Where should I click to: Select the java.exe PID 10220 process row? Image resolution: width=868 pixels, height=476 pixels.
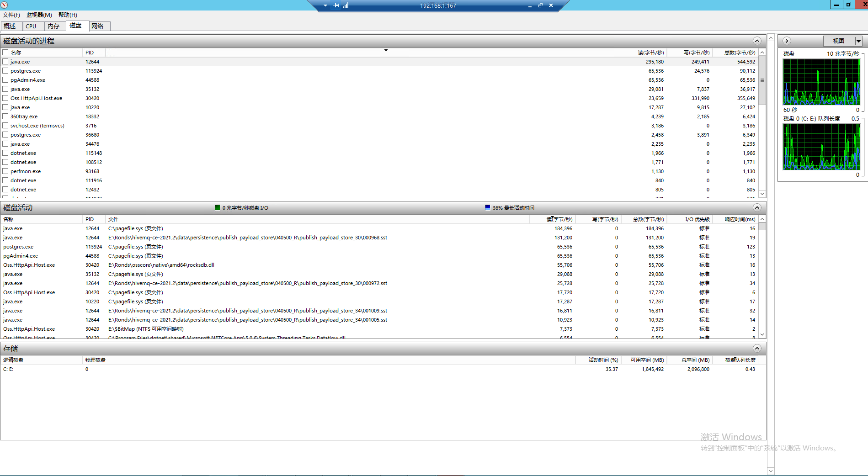coord(379,107)
